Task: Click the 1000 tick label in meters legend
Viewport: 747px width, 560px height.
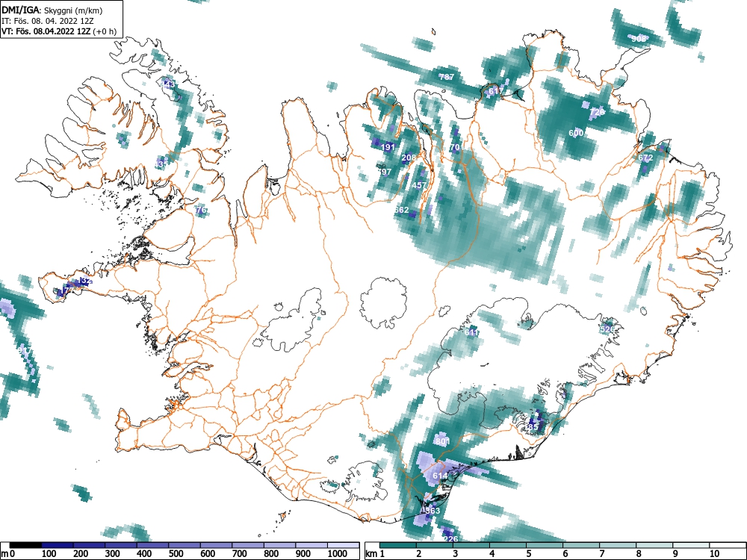Action: coord(338,554)
